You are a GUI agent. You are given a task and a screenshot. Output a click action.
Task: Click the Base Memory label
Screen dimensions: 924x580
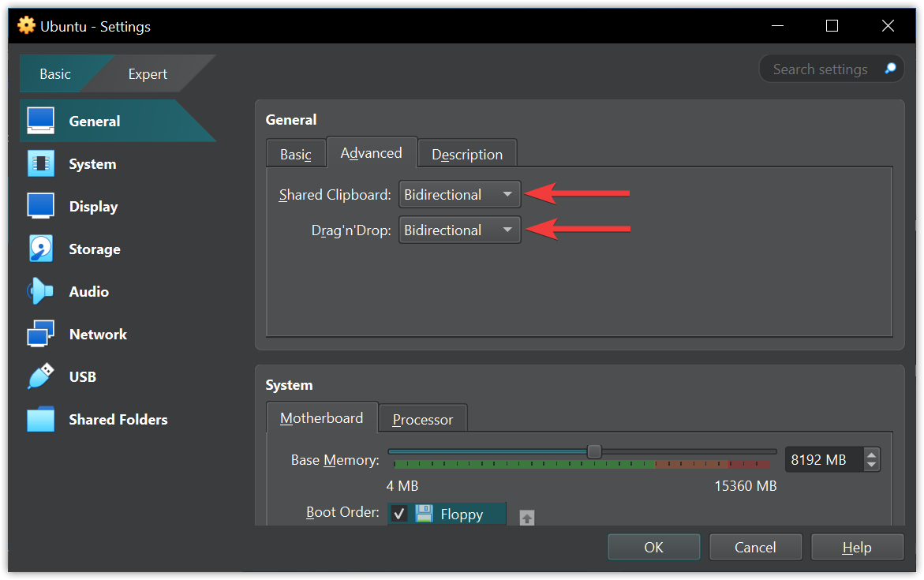click(335, 460)
